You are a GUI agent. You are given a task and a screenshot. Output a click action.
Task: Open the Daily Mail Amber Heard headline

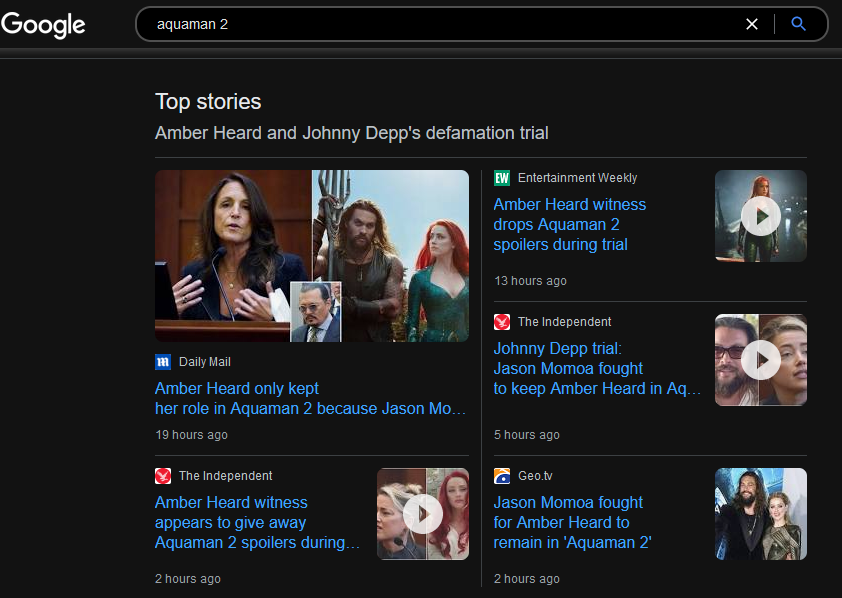(310, 398)
